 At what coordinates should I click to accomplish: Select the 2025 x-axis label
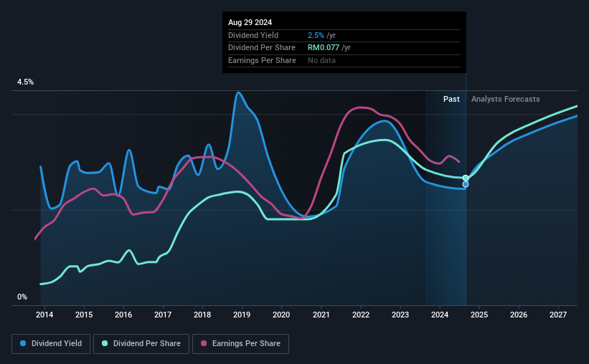pos(479,315)
